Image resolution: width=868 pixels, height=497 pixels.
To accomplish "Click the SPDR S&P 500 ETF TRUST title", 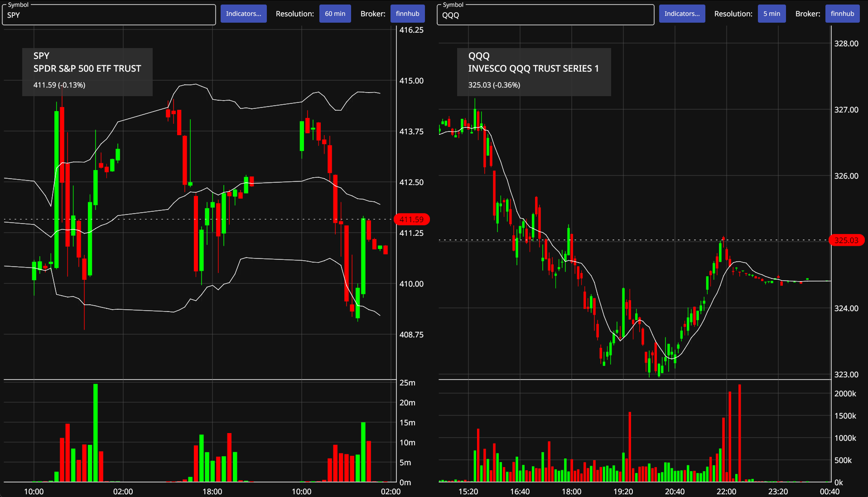I will [x=87, y=68].
